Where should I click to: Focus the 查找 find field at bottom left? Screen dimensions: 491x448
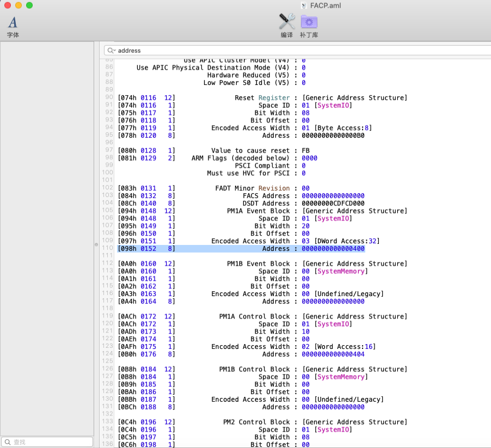[x=49, y=442]
